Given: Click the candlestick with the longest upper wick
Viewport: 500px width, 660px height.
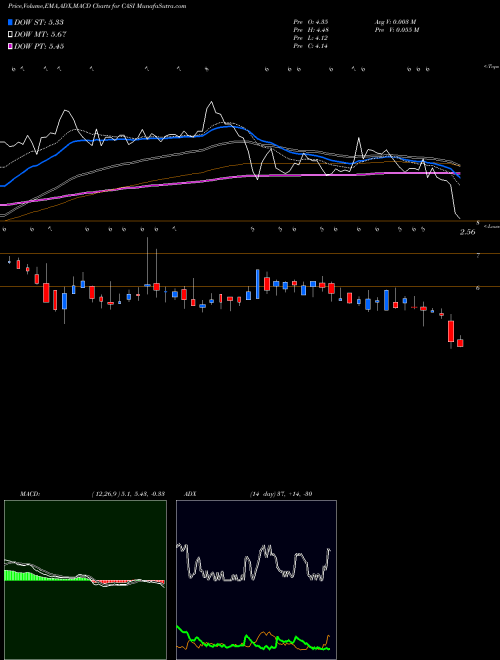Looking at the screenshot, I should (147, 285).
